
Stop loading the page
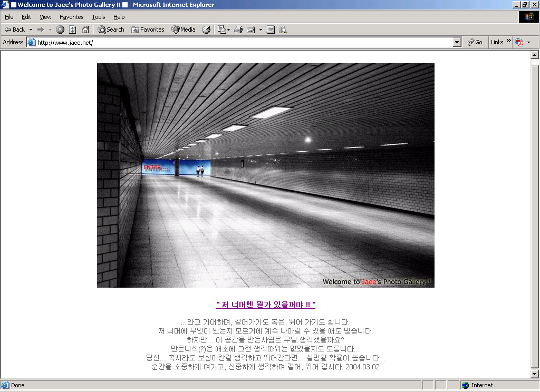click(60, 30)
